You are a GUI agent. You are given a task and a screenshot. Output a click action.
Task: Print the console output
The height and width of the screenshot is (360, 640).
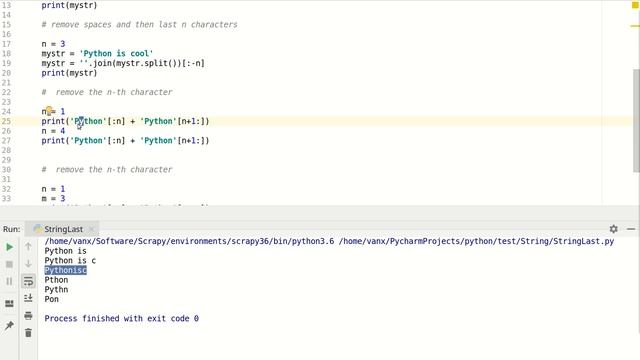click(x=28, y=315)
